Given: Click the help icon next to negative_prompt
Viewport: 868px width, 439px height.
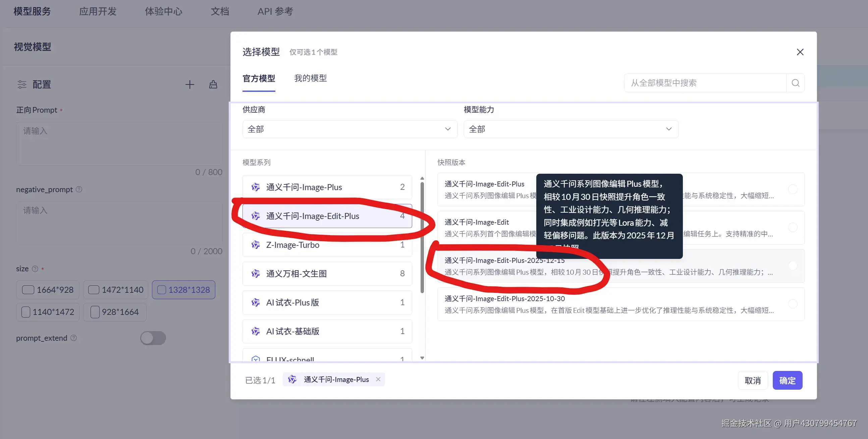Looking at the screenshot, I should pos(79,189).
